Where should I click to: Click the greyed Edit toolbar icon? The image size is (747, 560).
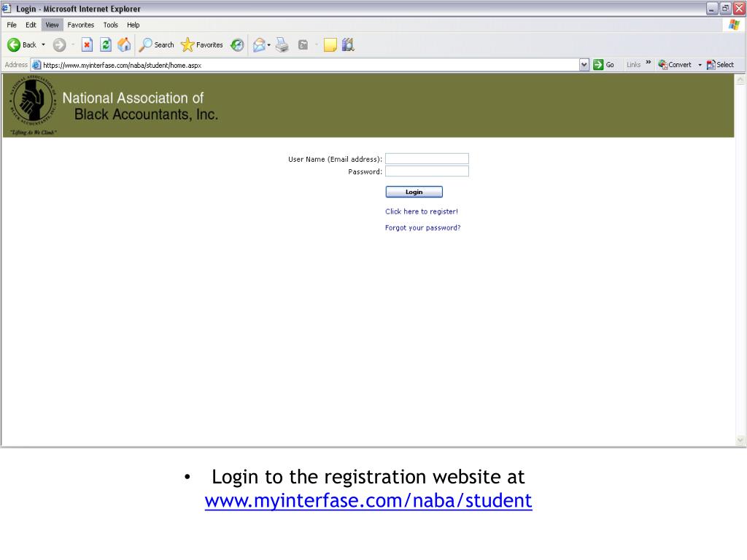tap(303, 44)
